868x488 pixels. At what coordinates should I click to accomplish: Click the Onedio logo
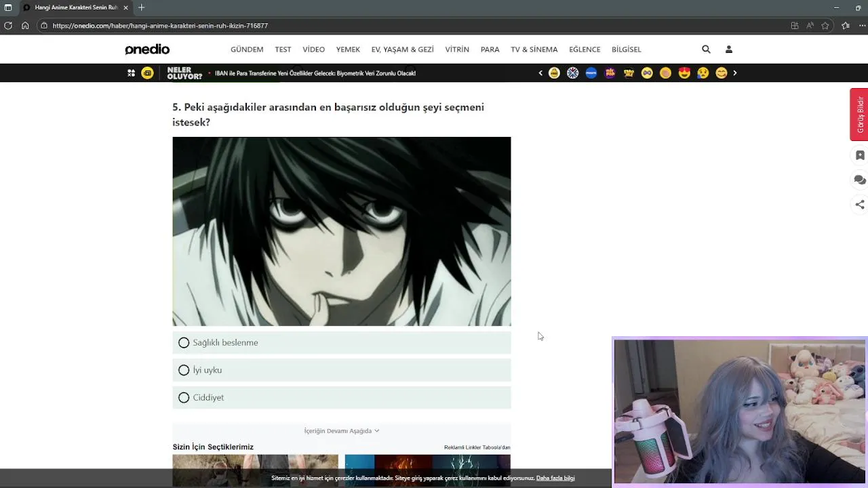147,49
